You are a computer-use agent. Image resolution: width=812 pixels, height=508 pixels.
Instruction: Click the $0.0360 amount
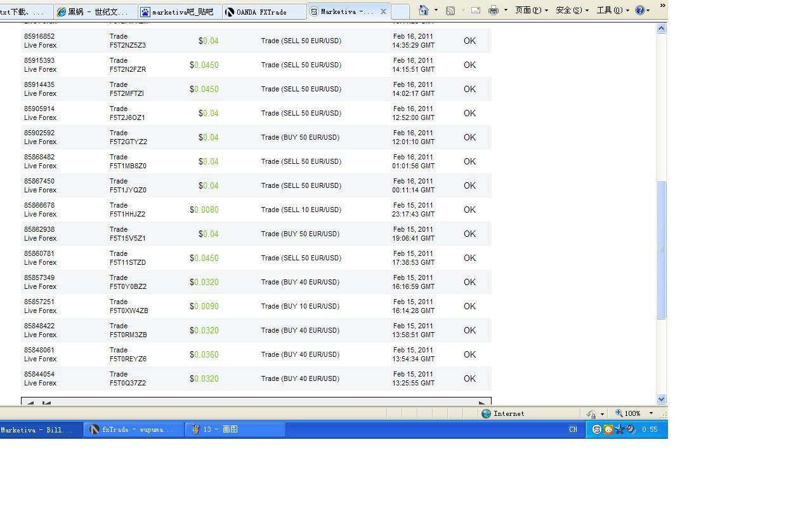[204, 354]
